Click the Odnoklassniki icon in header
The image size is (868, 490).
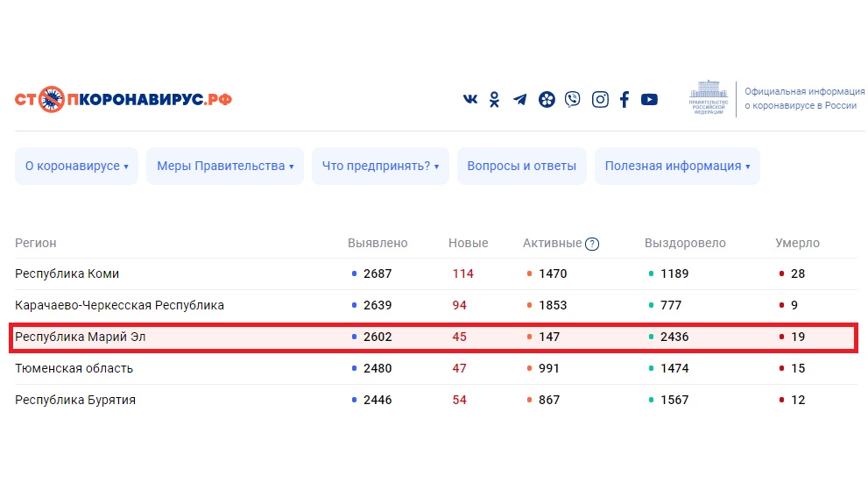(495, 100)
